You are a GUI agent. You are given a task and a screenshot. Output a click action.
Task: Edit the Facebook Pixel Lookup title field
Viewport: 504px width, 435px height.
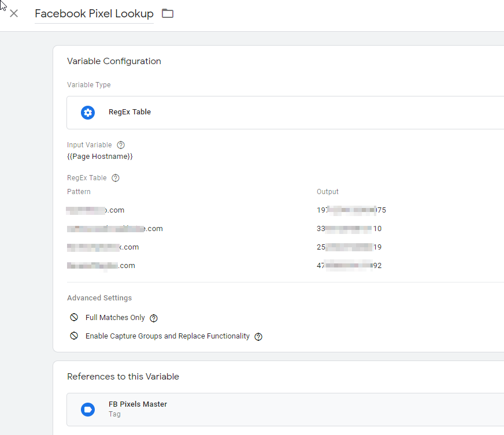94,14
